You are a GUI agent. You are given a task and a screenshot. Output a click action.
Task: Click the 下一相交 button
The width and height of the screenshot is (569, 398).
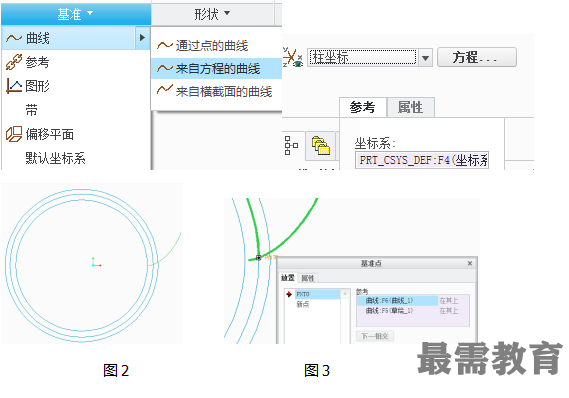click(375, 336)
